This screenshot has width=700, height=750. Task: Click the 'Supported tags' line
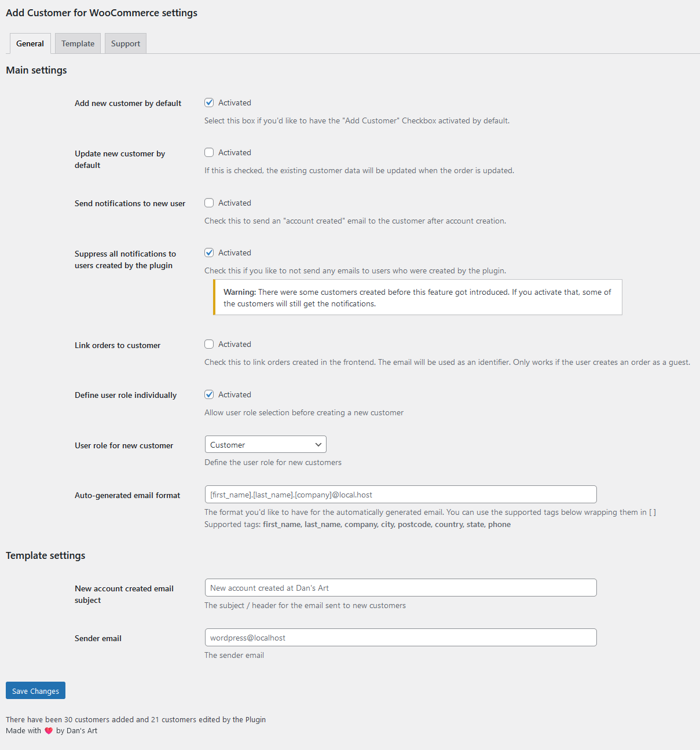[x=357, y=524]
